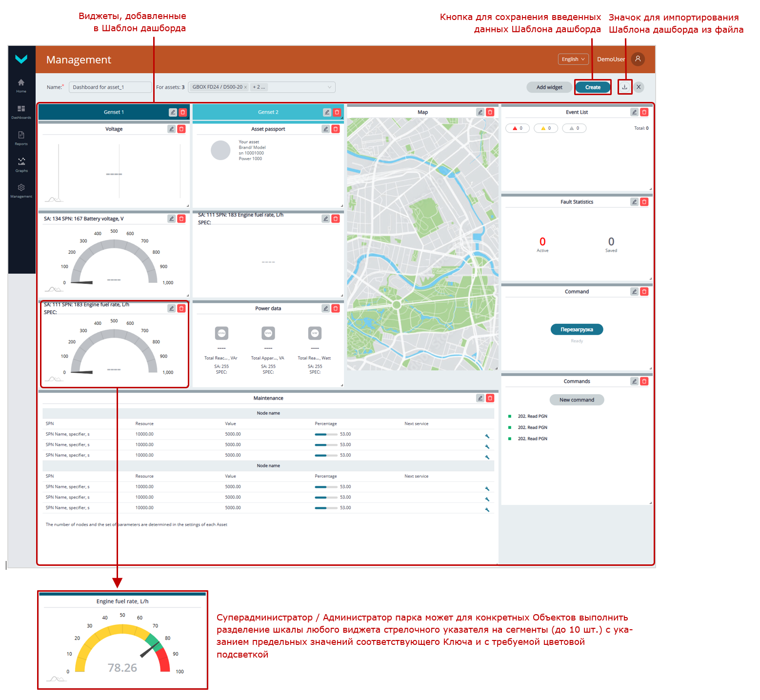760x700 pixels.
Task: Click the Add widget button
Action: click(549, 87)
